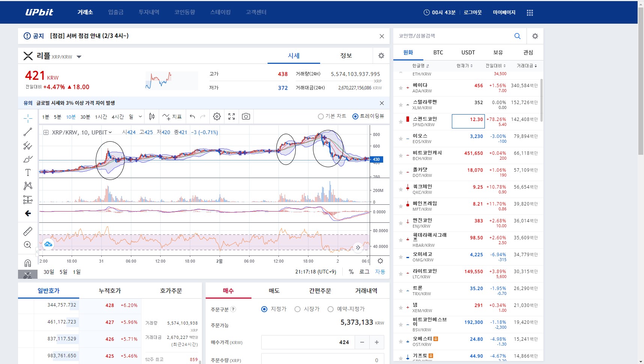Choose 지정가 order type
This screenshot has height=364, width=644.
tap(264, 309)
